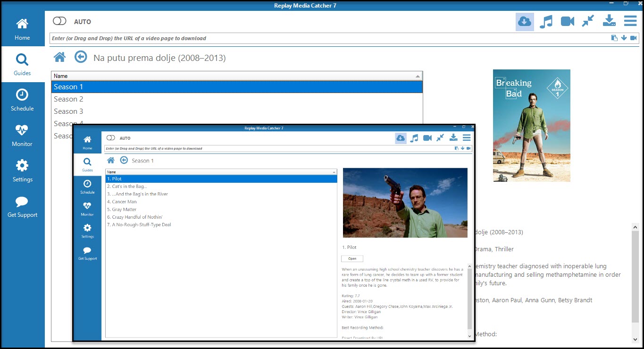This screenshot has height=349, width=644.
Task: Open Home in the front window sidebar
Action: (x=87, y=142)
